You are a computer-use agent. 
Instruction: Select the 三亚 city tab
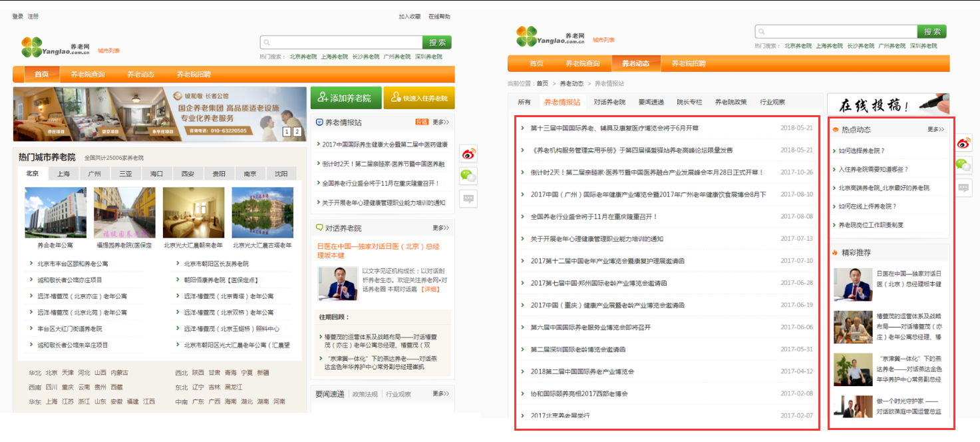click(x=125, y=174)
